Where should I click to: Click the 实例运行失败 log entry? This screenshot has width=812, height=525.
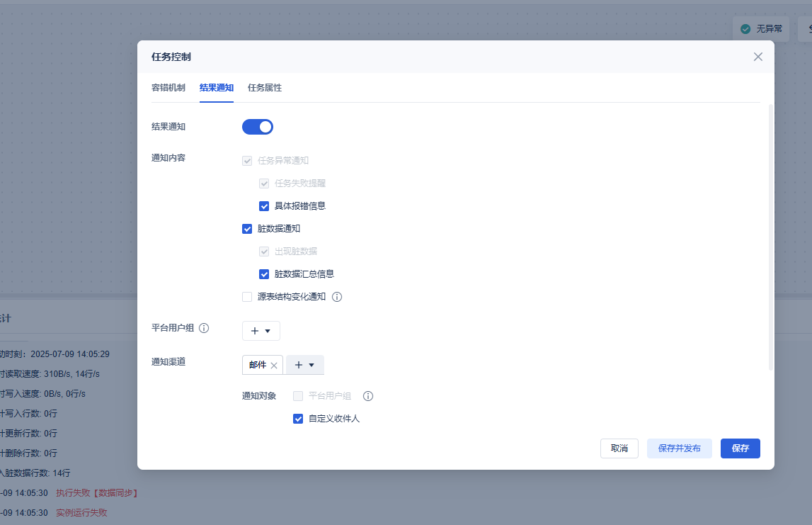click(x=82, y=512)
